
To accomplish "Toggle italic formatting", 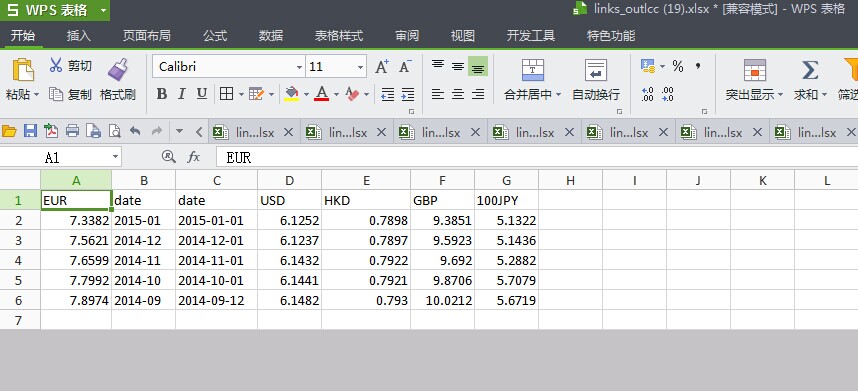I will [x=182, y=94].
